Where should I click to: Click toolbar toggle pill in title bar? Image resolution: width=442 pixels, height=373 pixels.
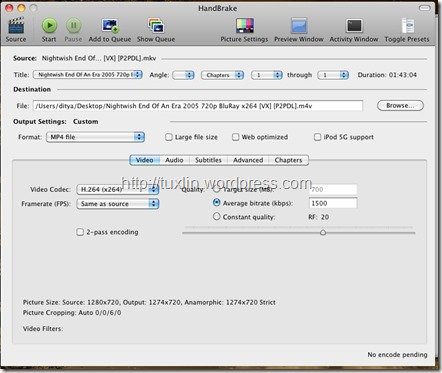point(424,8)
